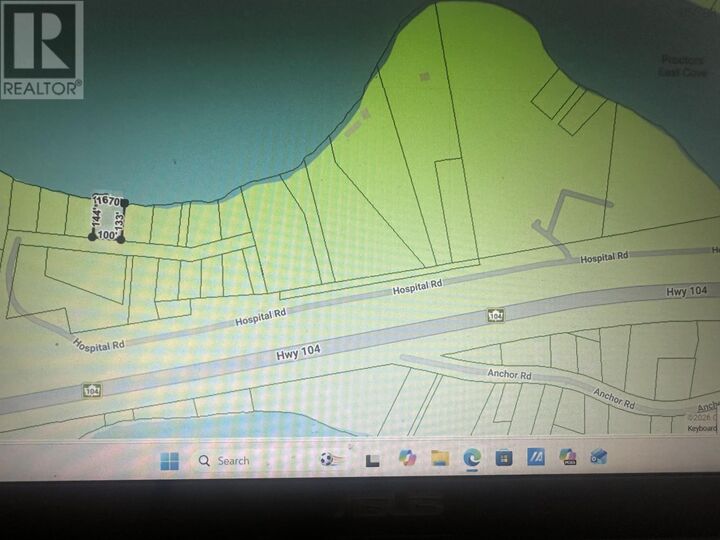720x540 pixels.
Task: Open the soccer ball widget icon
Action: (x=327, y=459)
